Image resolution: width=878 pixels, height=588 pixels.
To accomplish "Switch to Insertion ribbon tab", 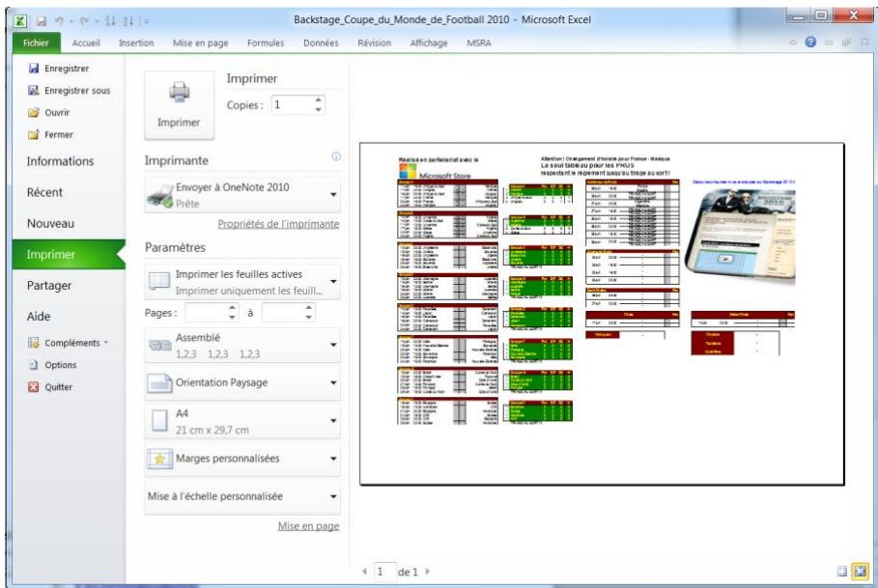I will coord(136,43).
